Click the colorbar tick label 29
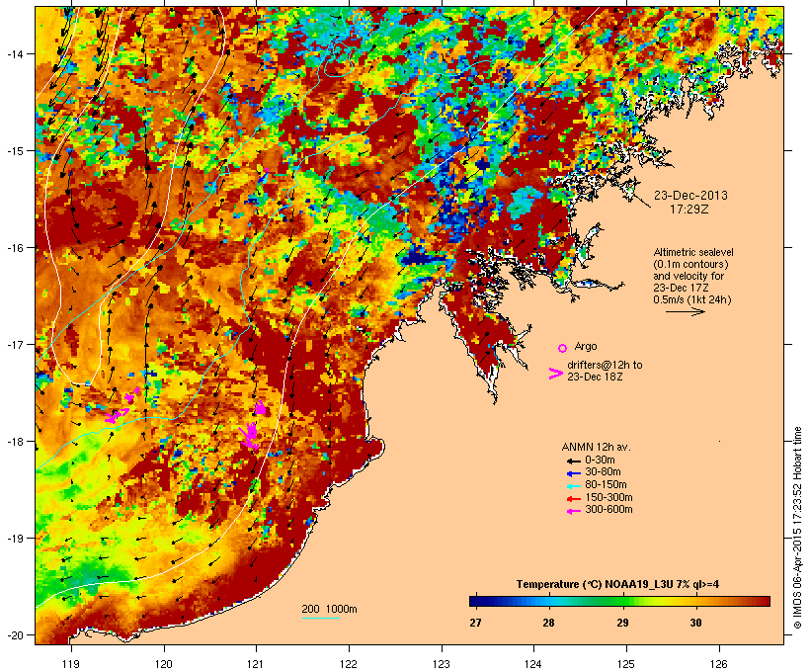 pos(622,623)
